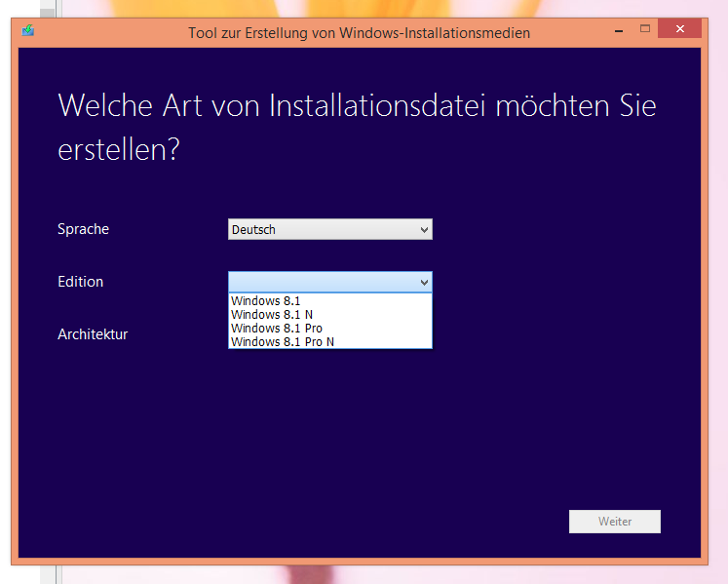
Task: Click the Edition label
Action: [80, 282]
